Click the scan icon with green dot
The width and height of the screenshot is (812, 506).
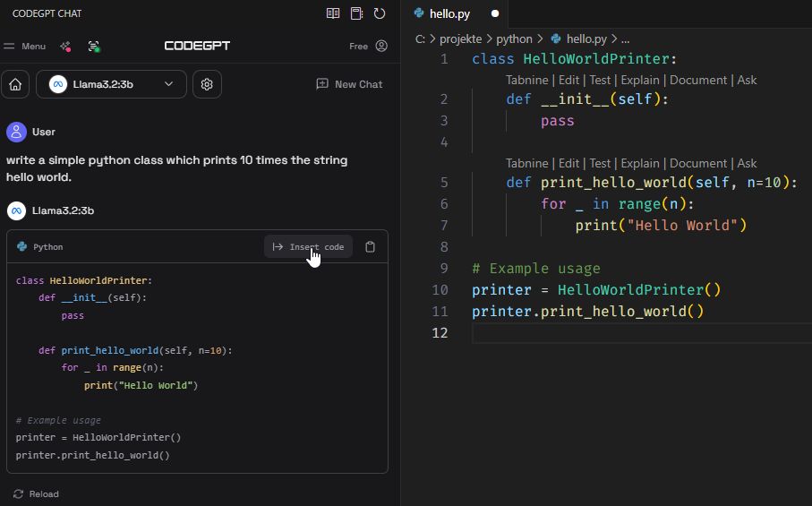point(93,46)
